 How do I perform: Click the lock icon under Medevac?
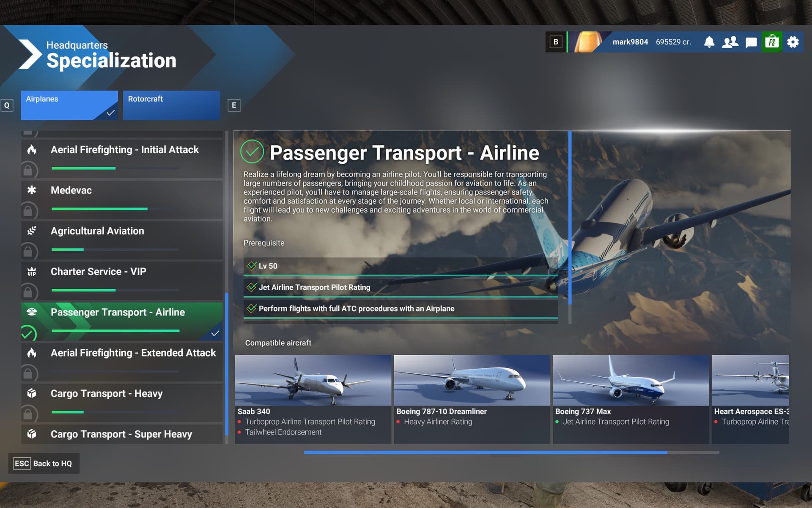[x=28, y=211]
